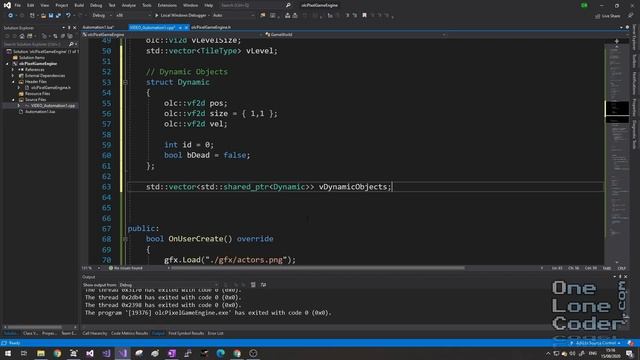Open the Build menu
Viewport: 640px width, 360px height.
pyautogui.click(x=79, y=5)
